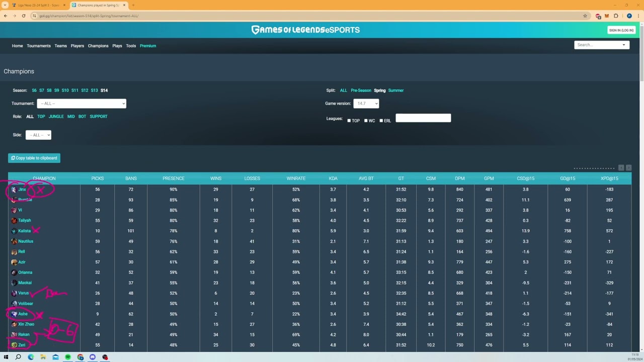Screen dimensions: 644x362
Task: Open the browser extensions puzzle icon
Action: pyautogui.click(x=616, y=16)
